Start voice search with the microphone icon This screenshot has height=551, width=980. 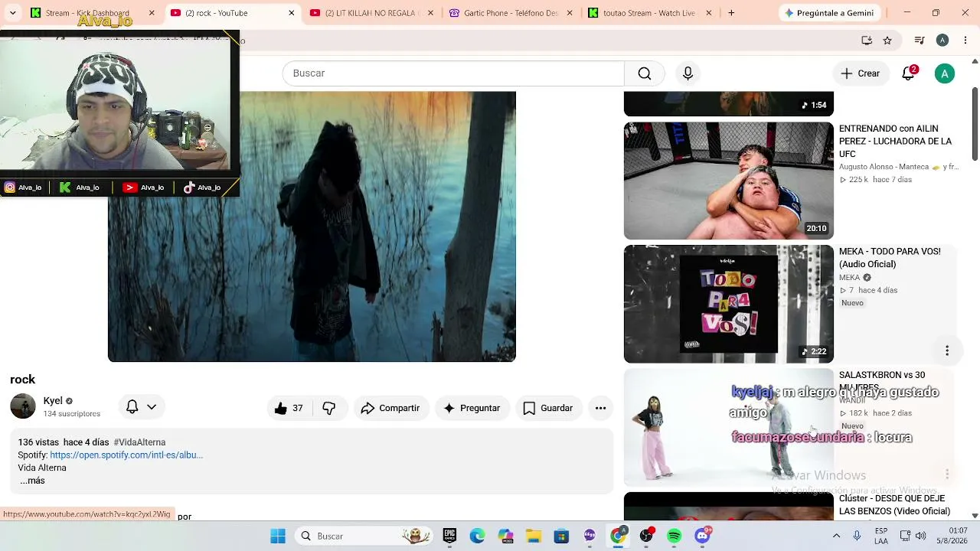[x=688, y=73]
